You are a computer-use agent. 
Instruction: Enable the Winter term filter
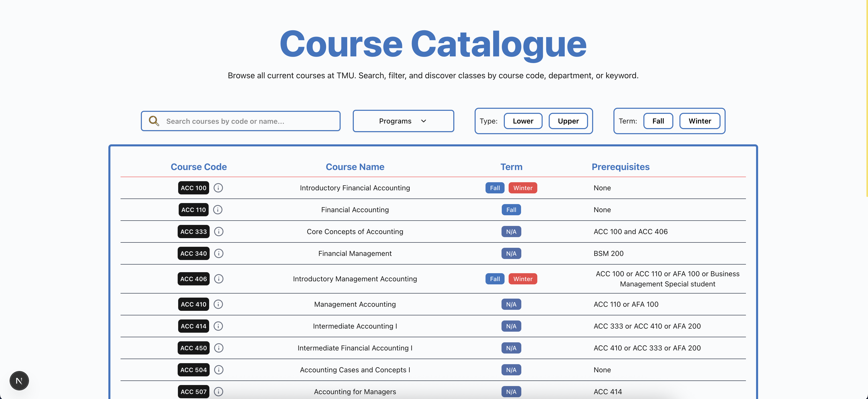click(699, 121)
